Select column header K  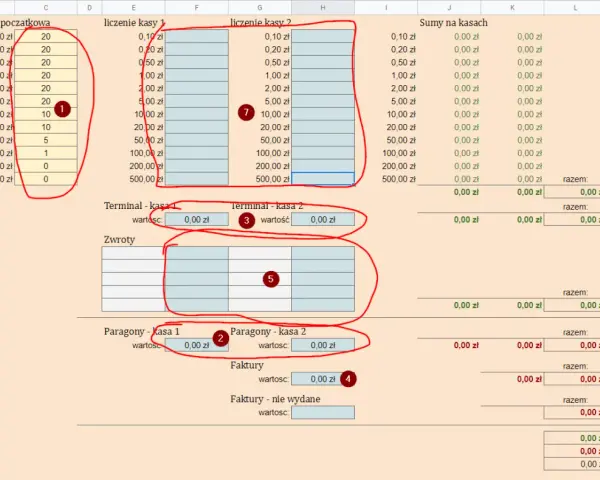(512, 7)
